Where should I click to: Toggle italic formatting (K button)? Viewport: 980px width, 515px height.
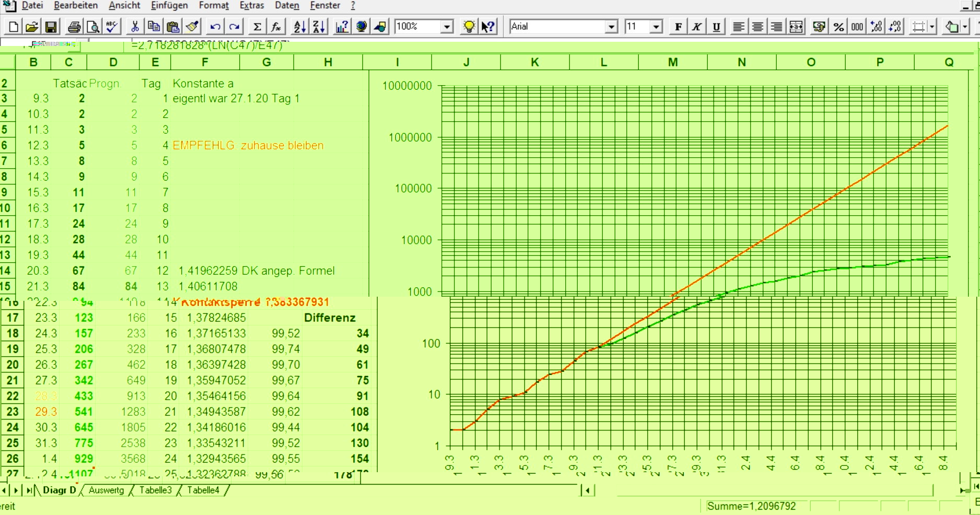pyautogui.click(x=697, y=27)
